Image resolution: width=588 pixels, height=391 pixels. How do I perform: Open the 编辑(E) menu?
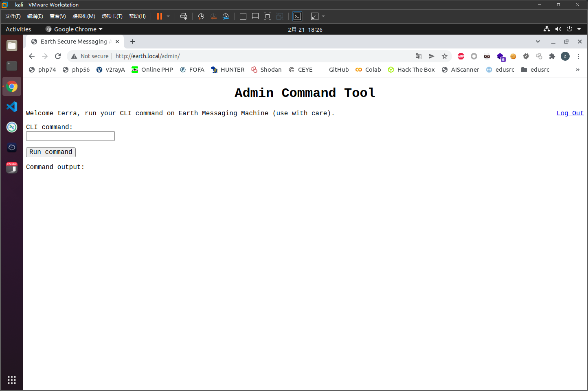tap(35, 16)
